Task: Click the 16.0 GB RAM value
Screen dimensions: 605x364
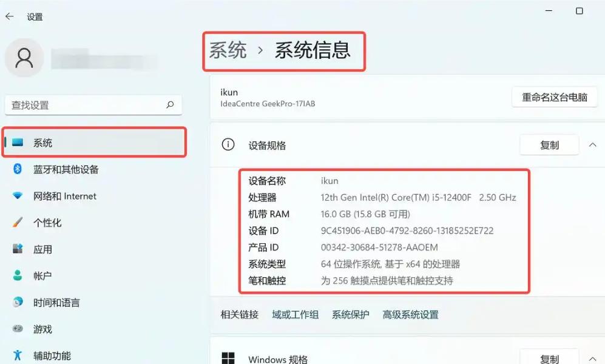Action: [x=365, y=214]
